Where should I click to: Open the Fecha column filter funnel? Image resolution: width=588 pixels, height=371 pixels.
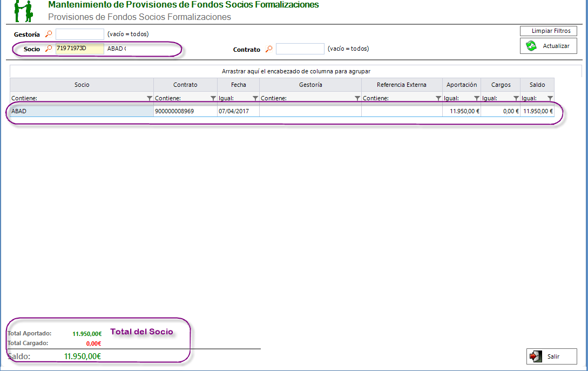click(255, 98)
